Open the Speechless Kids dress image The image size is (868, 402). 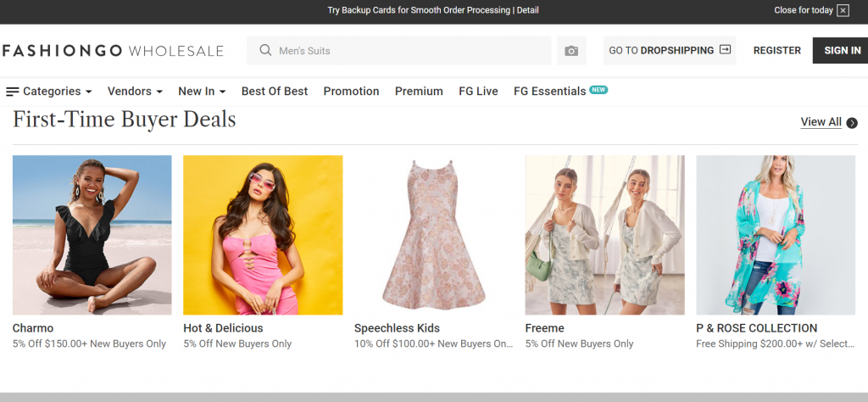click(x=434, y=235)
